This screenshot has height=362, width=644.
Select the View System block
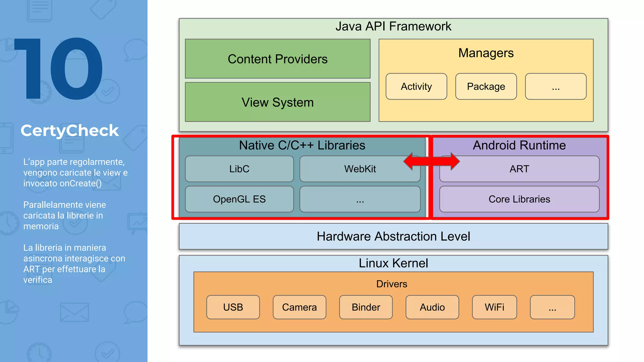[277, 102]
